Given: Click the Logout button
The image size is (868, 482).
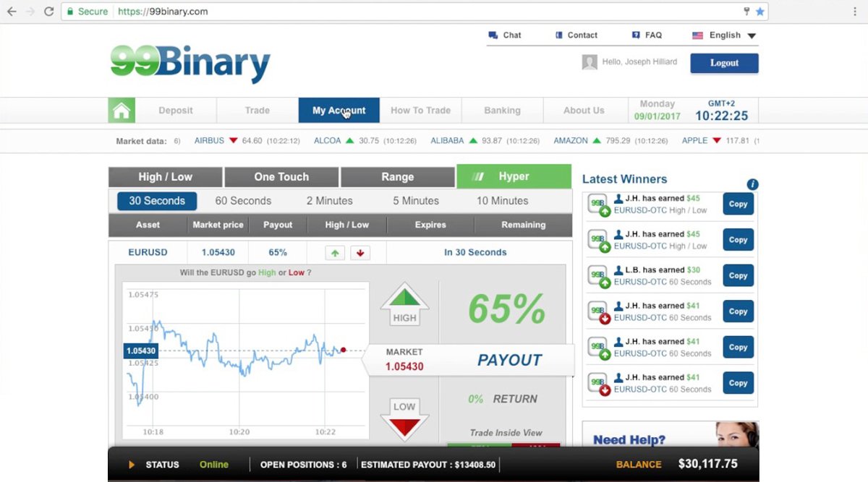Looking at the screenshot, I should tap(724, 63).
